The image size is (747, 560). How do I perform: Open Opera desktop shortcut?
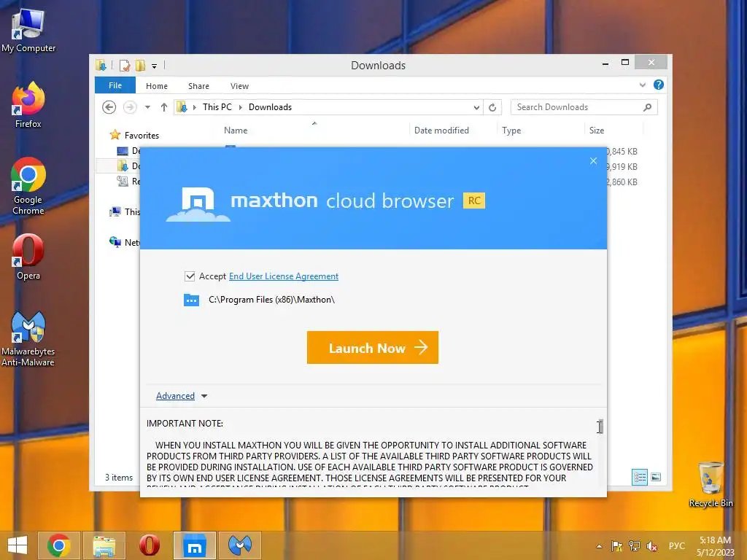pos(28,257)
